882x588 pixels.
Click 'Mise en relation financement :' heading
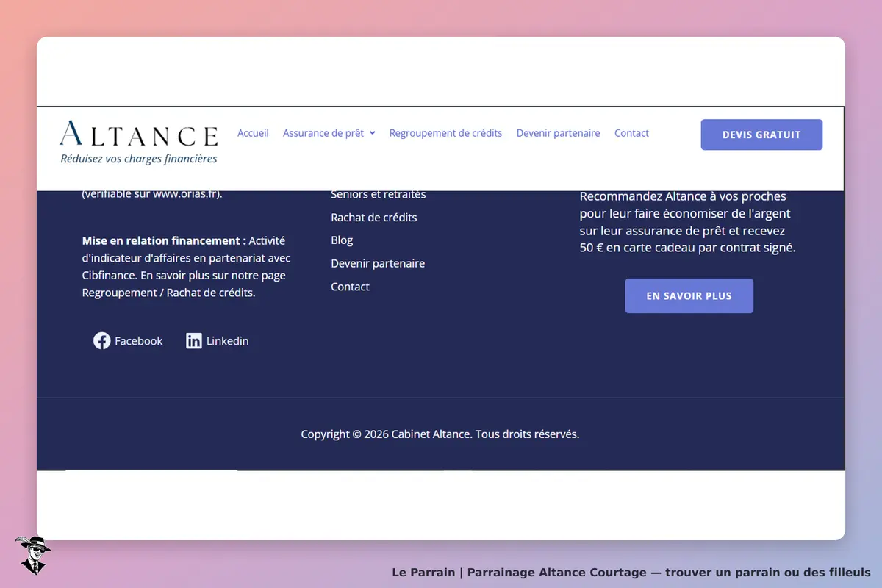[x=164, y=240]
